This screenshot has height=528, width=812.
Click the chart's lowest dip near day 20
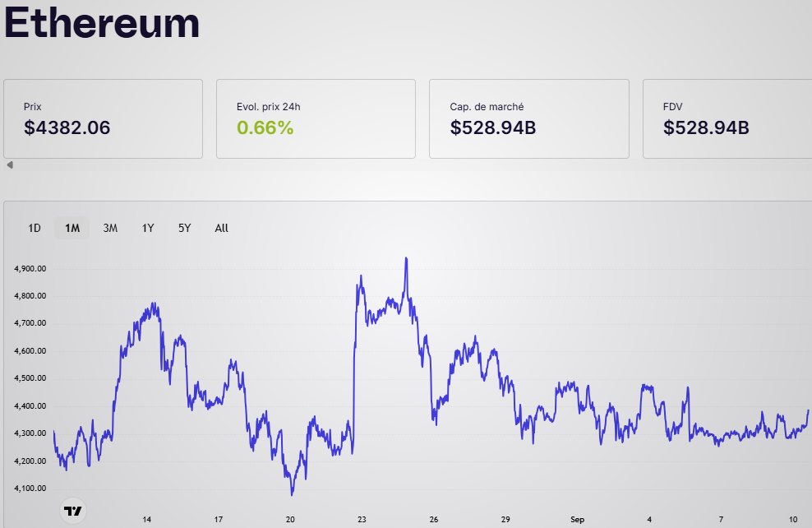(292, 493)
